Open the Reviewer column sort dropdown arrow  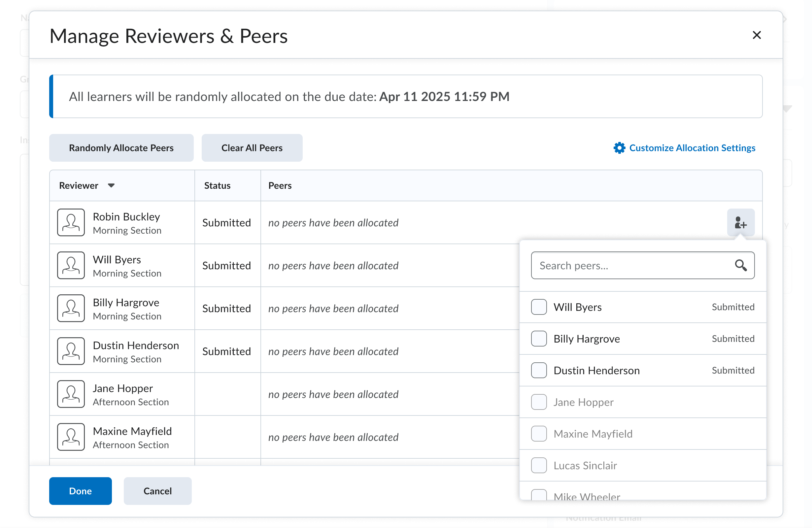coord(111,185)
